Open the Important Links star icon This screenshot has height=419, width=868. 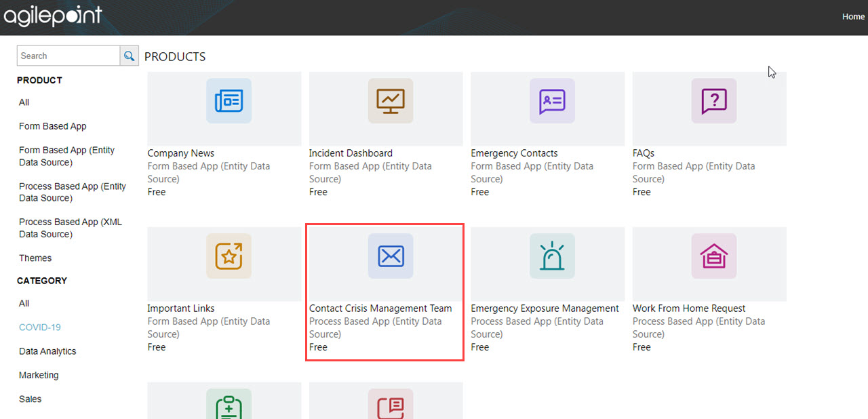pyautogui.click(x=229, y=256)
